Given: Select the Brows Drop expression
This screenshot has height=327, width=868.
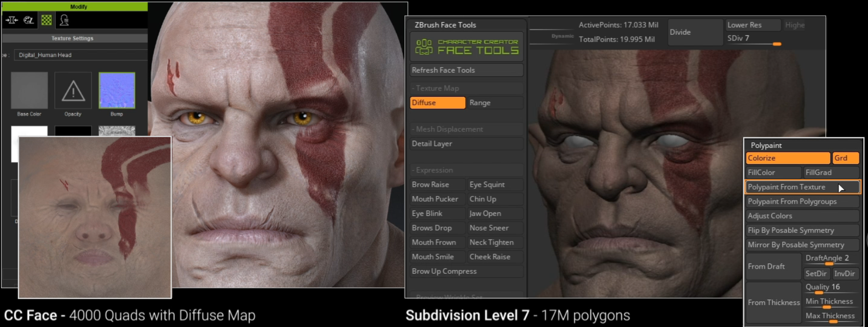Looking at the screenshot, I should tap(438, 228).
